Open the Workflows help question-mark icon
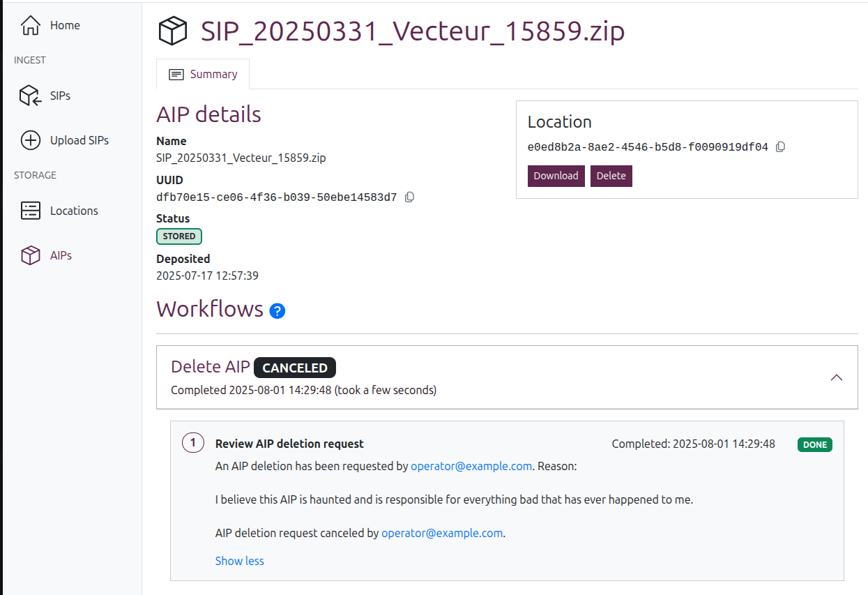The image size is (868, 595). (x=277, y=311)
